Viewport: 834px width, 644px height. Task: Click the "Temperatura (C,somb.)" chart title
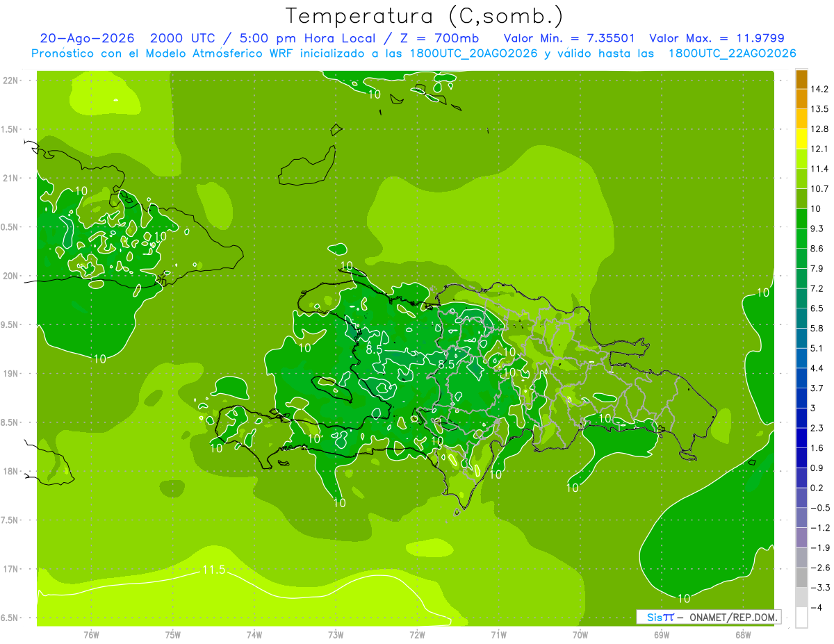point(425,15)
